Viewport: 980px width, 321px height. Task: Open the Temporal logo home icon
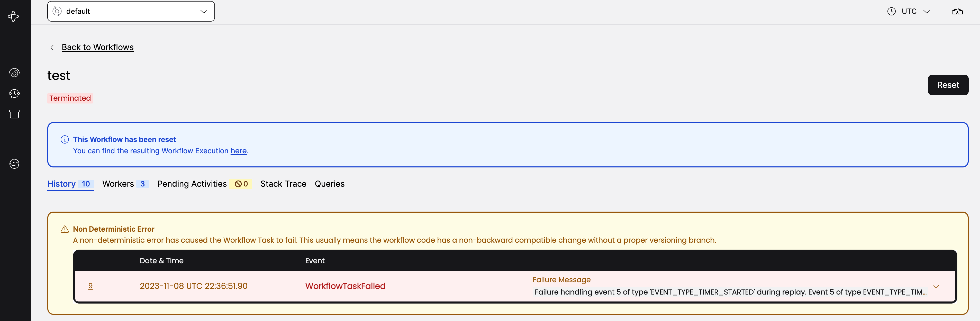tap(14, 16)
